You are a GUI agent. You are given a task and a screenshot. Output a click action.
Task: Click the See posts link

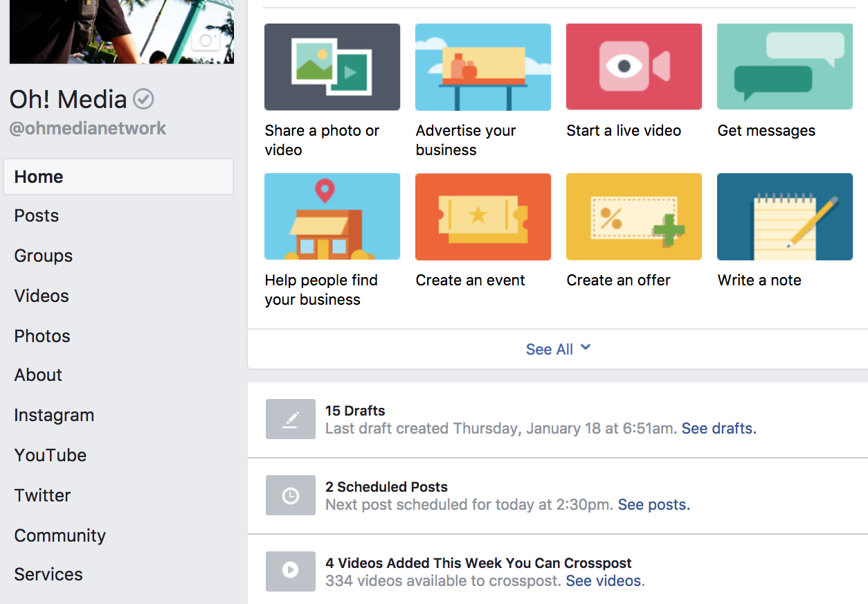pos(653,505)
